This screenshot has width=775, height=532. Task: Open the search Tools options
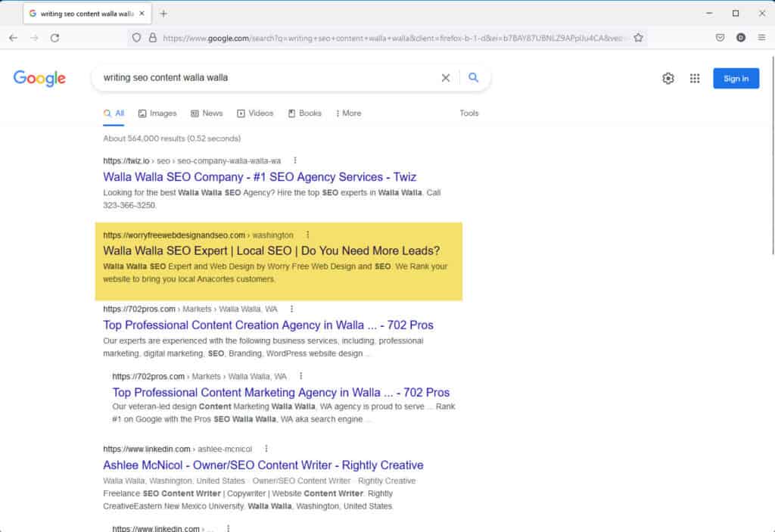coord(469,114)
